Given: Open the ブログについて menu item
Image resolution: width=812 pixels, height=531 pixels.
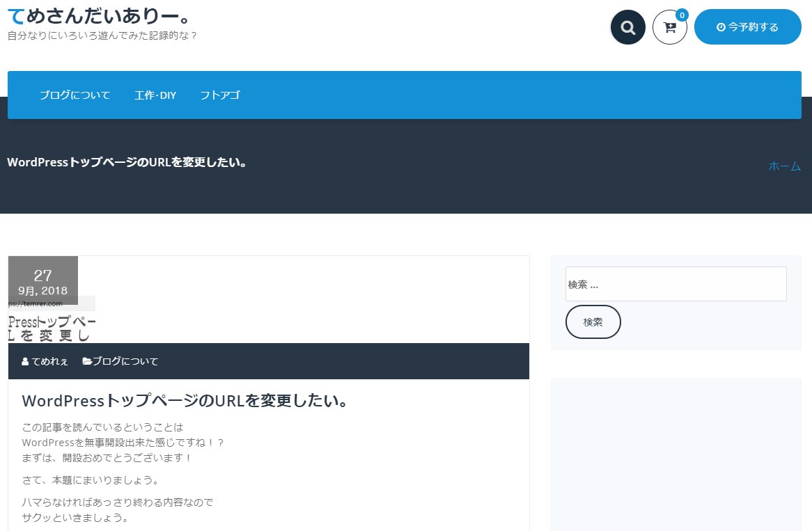Looking at the screenshot, I should pos(75,95).
